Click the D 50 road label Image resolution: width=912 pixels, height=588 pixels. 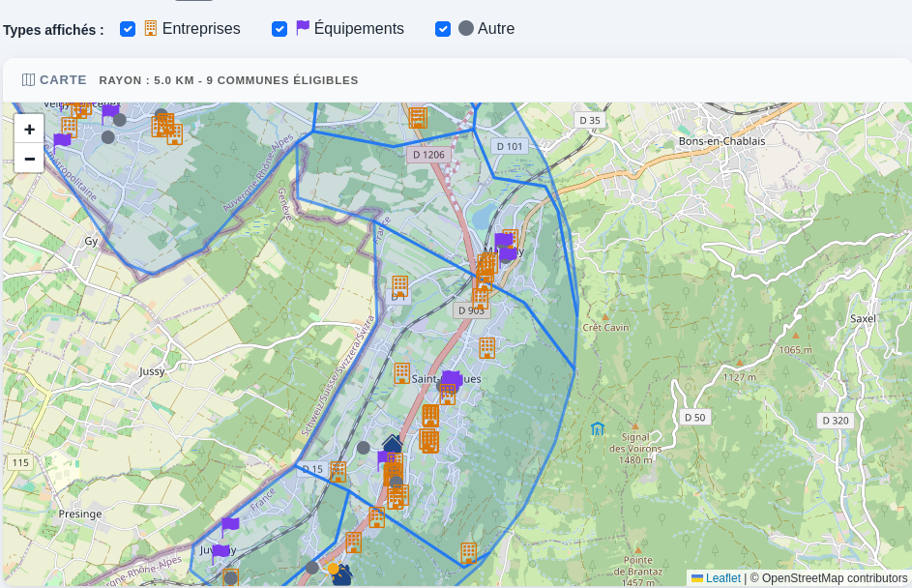pyautogui.click(x=694, y=417)
